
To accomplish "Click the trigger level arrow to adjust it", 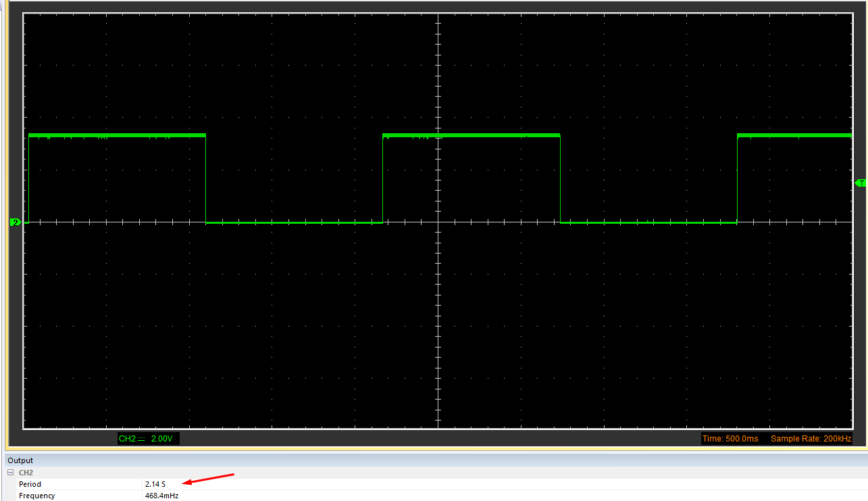I will tap(861, 183).
